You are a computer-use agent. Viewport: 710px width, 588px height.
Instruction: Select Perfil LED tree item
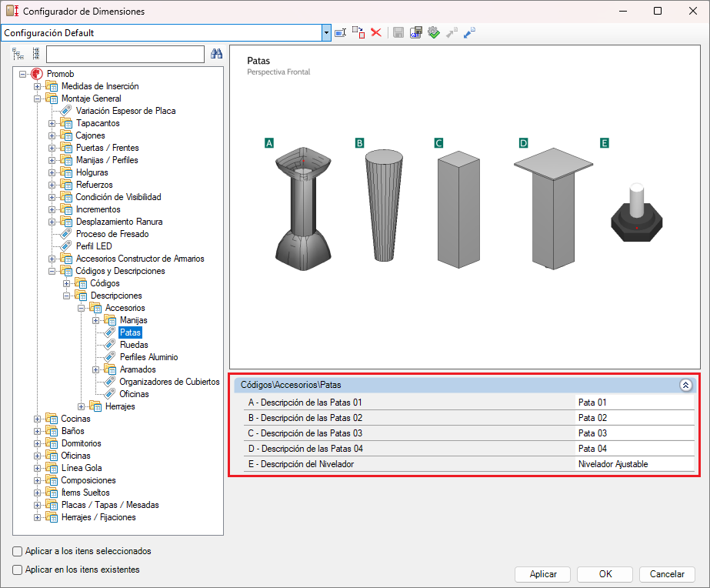(x=94, y=246)
